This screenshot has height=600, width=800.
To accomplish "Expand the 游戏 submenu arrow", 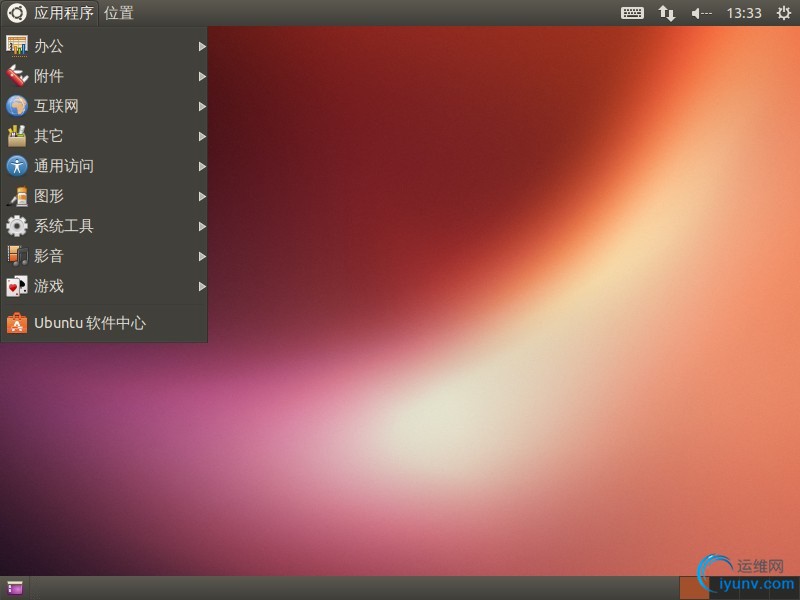I will (x=202, y=287).
